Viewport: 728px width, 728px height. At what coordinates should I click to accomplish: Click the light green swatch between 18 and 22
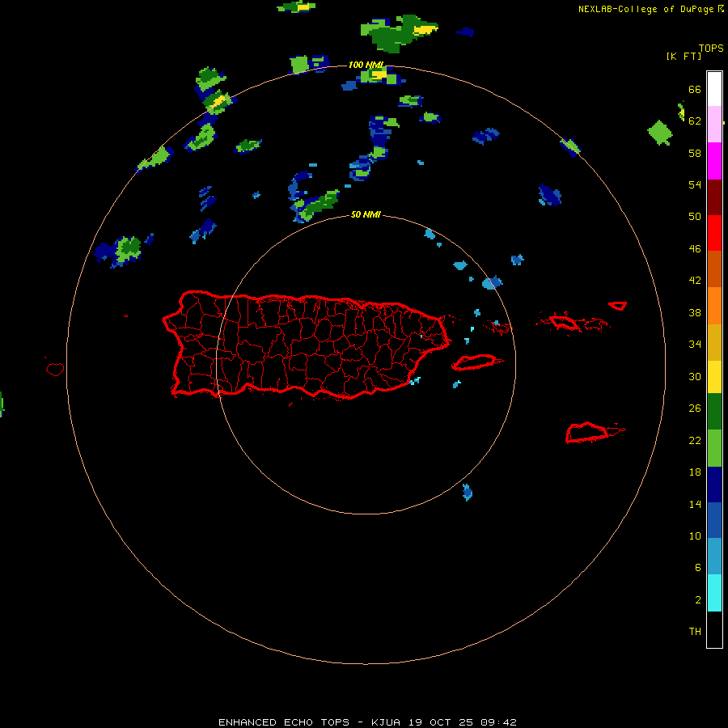714,448
